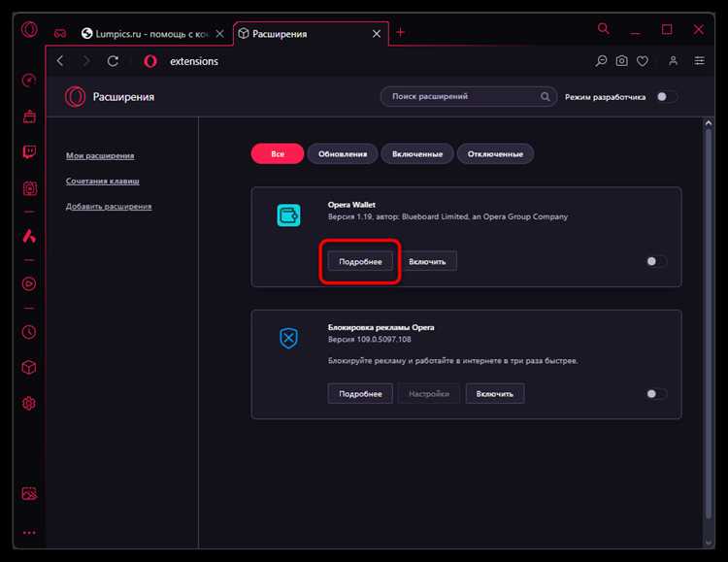Open Settings gear icon in sidebar

(x=29, y=403)
